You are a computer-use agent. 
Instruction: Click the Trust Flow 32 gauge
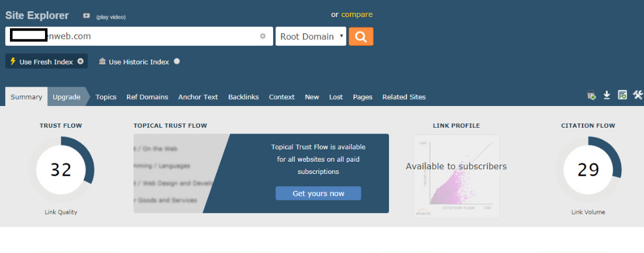point(61,170)
